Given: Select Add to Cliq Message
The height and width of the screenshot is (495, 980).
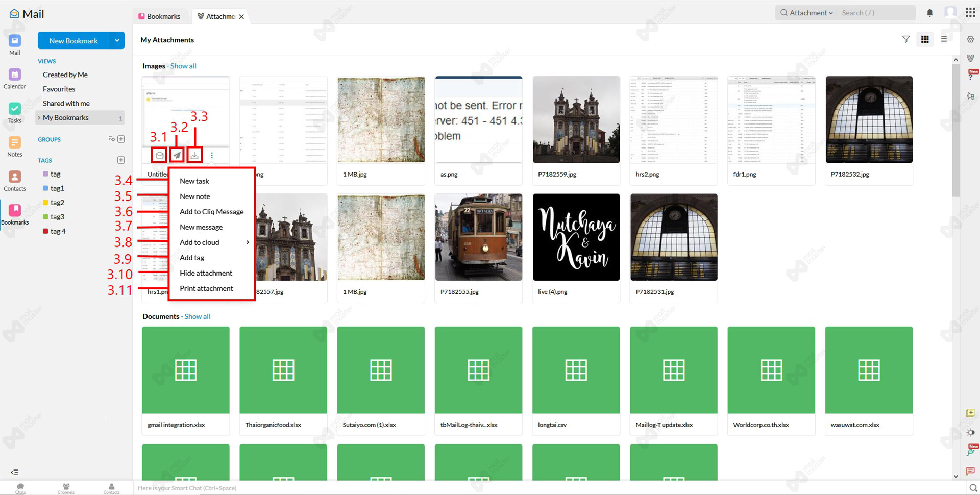Looking at the screenshot, I should (x=212, y=212).
